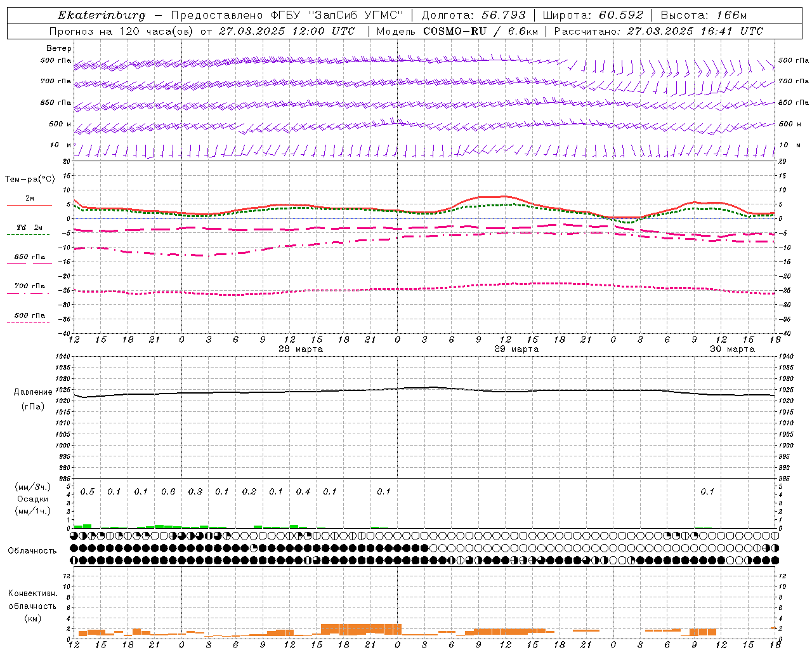Image resolution: width=812 pixels, height=650 pixels.
Task: Click the "(мм/3ч.)" precipitation unit label
Action: coord(33,487)
